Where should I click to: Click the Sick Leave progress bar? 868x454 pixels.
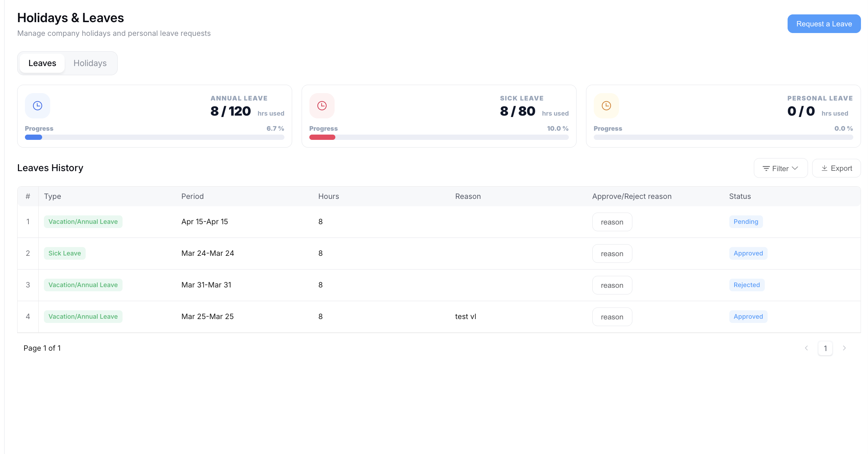click(439, 137)
